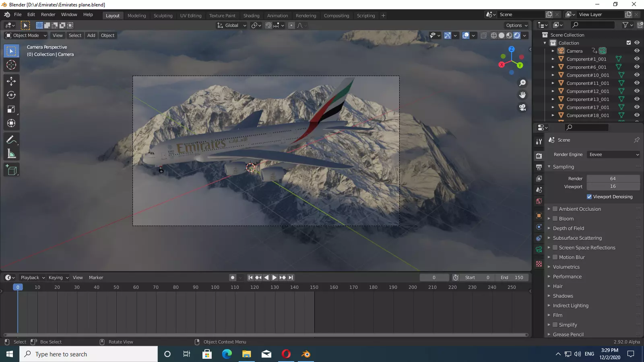The width and height of the screenshot is (644, 362).
Task: Enable Bloom effect
Action: (555, 219)
